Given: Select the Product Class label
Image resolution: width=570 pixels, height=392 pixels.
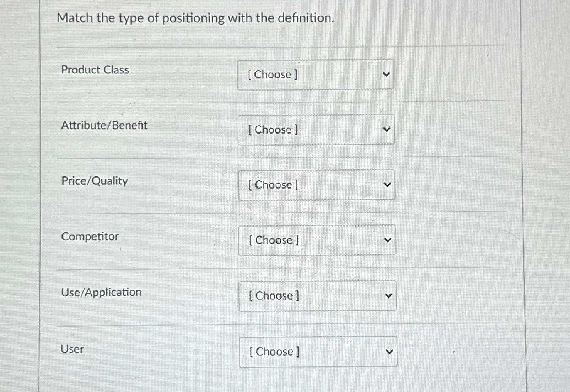Looking at the screenshot, I should click(x=95, y=70).
